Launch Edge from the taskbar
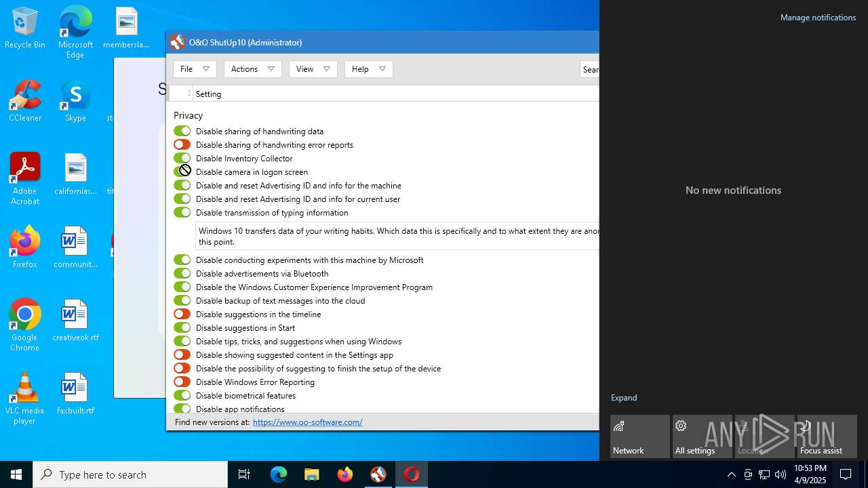Screen dimensions: 868x488 279,474
